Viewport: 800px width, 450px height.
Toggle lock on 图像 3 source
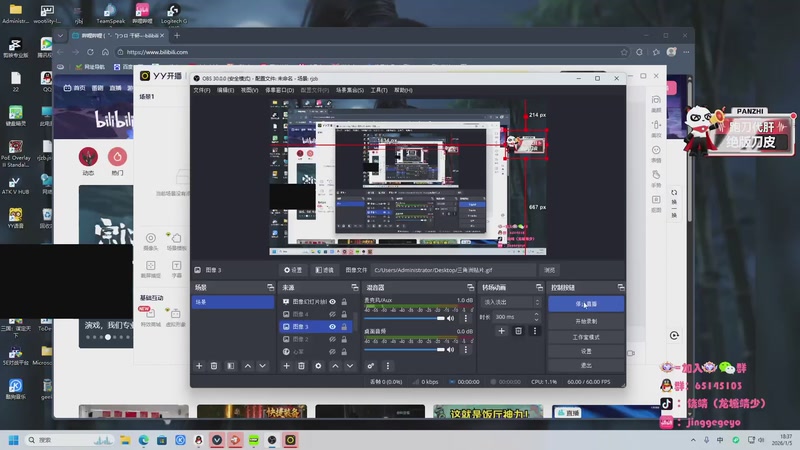(344, 327)
